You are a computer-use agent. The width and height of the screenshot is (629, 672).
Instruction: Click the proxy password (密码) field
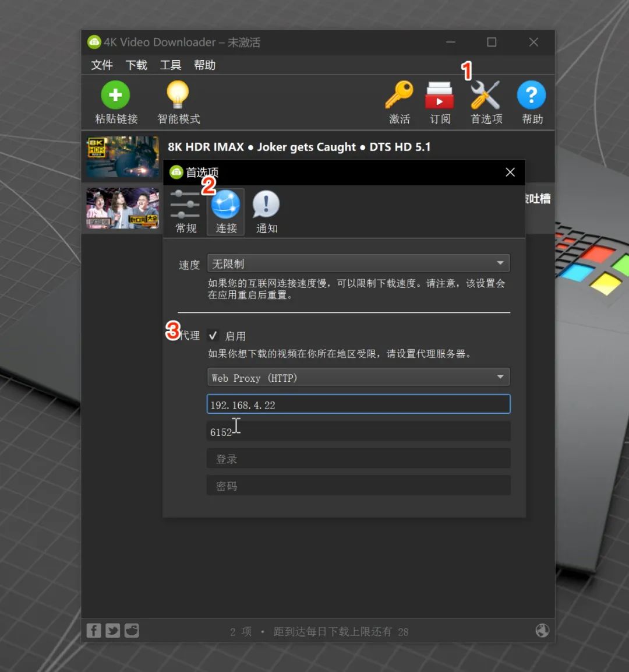click(358, 485)
